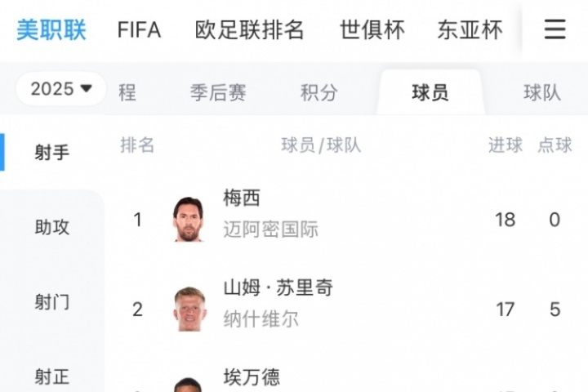This screenshot has height=392, width=588.
Task: Open the 梅西 player name link
Action: [x=242, y=198]
